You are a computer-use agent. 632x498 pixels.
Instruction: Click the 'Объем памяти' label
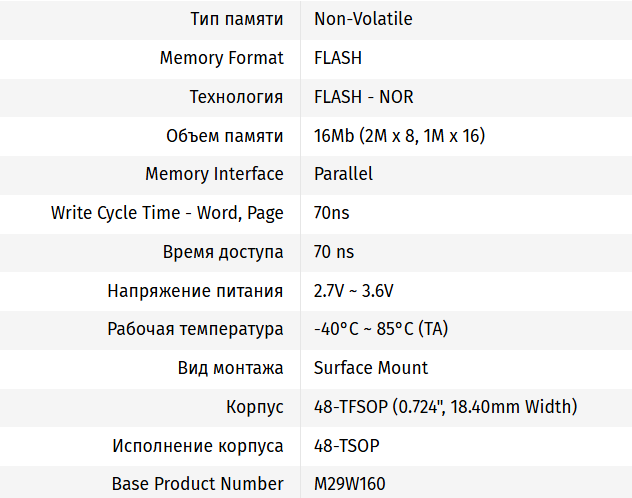pos(225,136)
